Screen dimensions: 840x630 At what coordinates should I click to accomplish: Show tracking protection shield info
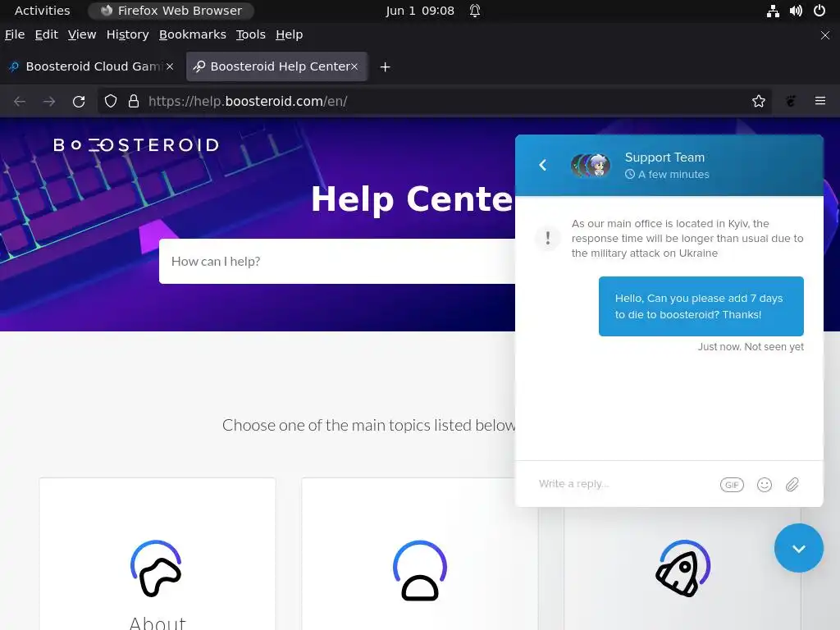coord(111,101)
